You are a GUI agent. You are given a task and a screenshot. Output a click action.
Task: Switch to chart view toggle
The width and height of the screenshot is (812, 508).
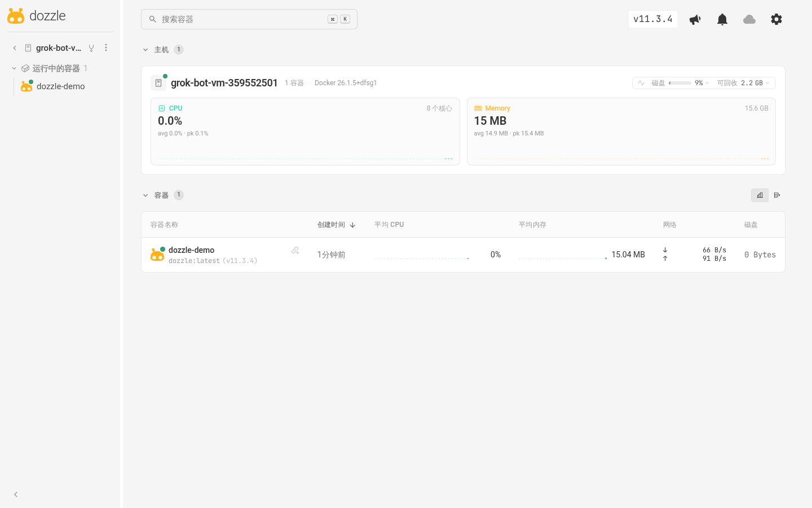(760, 195)
